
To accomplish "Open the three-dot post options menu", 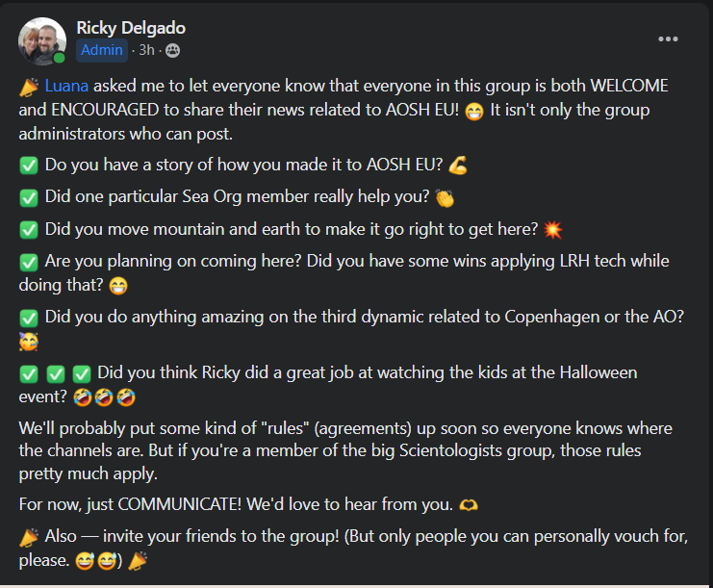I will (x=668, y=39).
